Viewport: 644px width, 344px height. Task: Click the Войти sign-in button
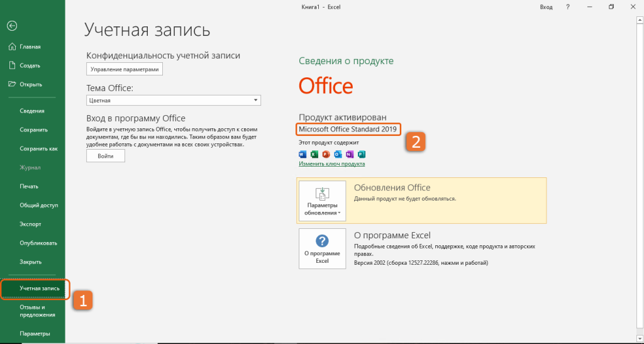[x=106, y=156]
